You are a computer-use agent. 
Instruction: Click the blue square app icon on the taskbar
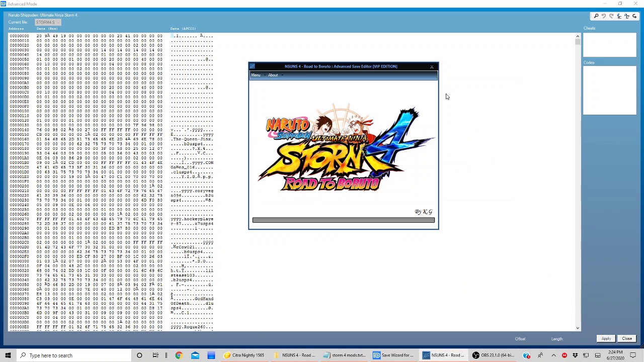click(x=211, y=355)
